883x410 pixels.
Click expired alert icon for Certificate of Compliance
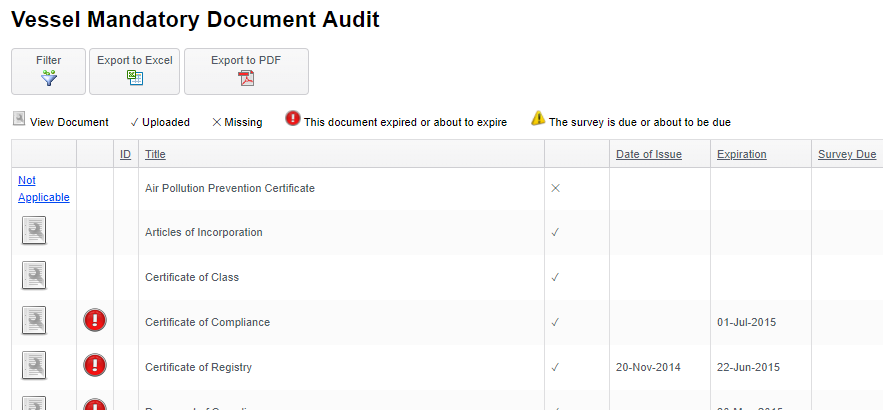[x=95, y=320]
